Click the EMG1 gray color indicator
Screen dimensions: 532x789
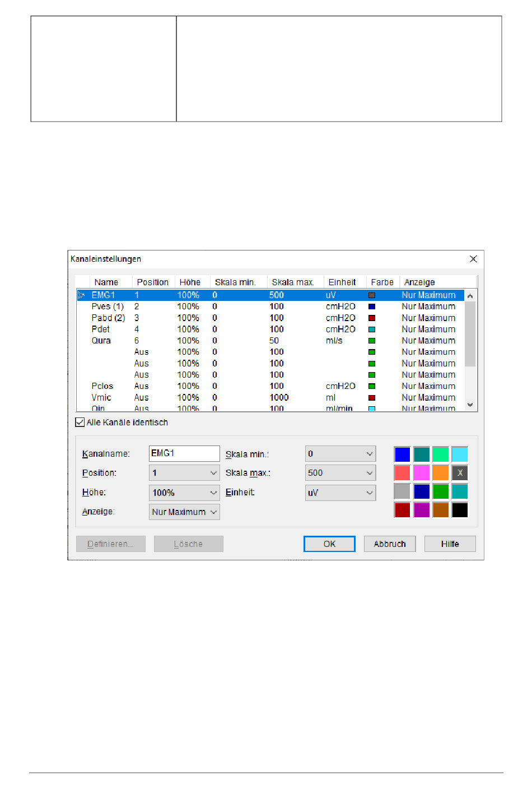(372, 295)
